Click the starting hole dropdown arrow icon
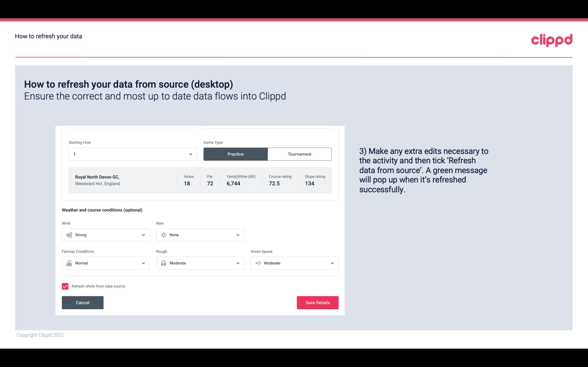 [190, 154]
